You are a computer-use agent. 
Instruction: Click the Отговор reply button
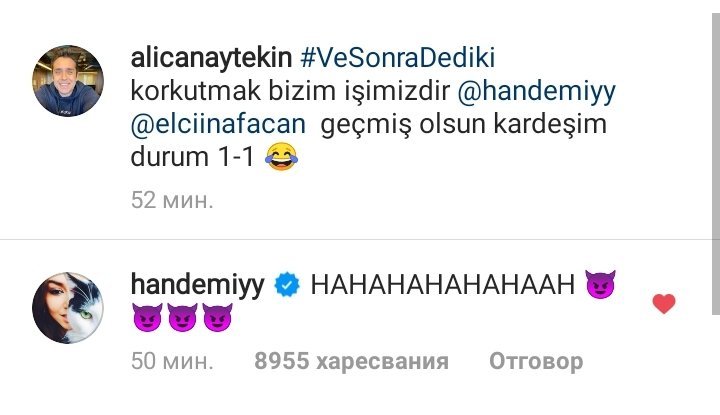(x=536, y=361)
